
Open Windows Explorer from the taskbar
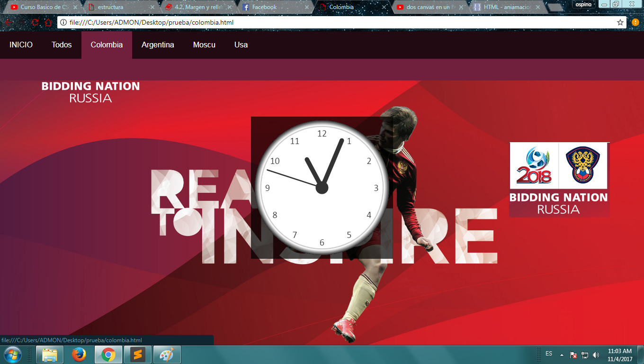pyautogui.click(x=50, y=355)
